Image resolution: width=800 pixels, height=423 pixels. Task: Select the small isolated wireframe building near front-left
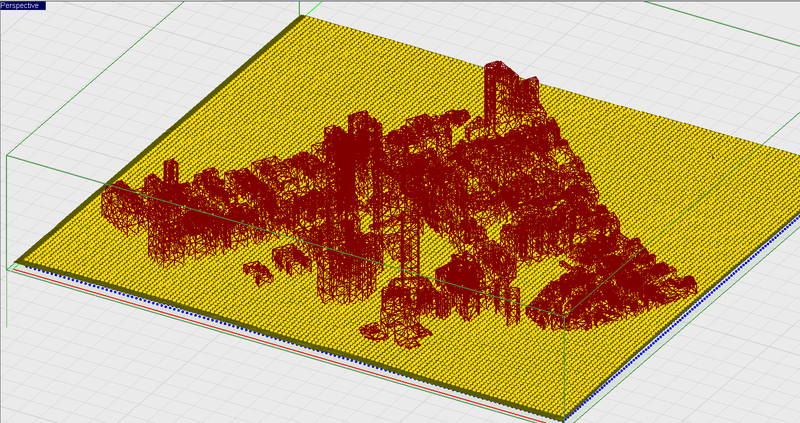pos(258,273)
